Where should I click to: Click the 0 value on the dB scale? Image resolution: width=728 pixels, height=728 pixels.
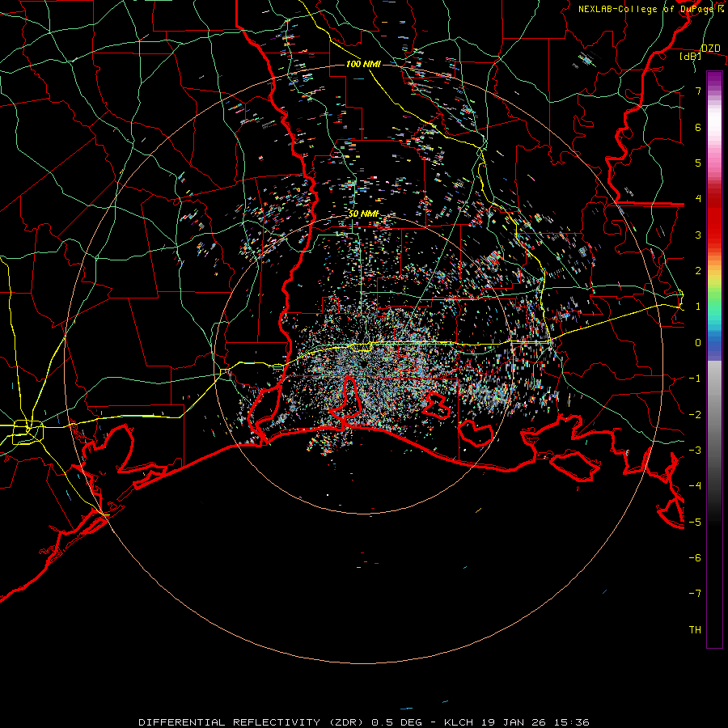tap(698, 343)
